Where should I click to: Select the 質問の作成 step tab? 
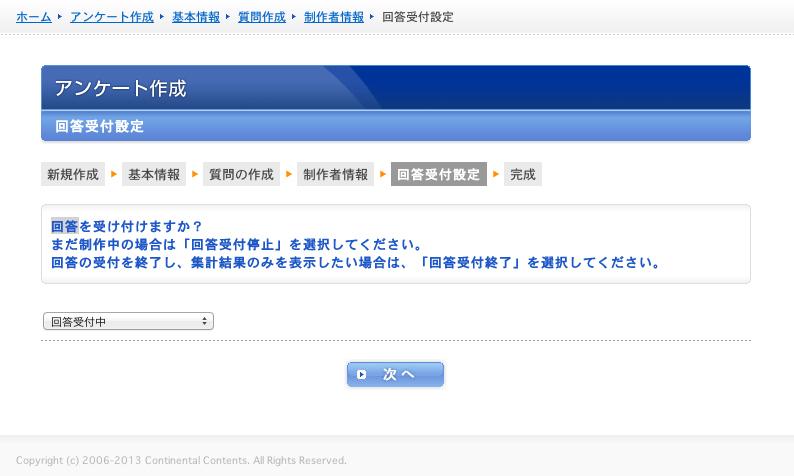(x=242, y=174)
